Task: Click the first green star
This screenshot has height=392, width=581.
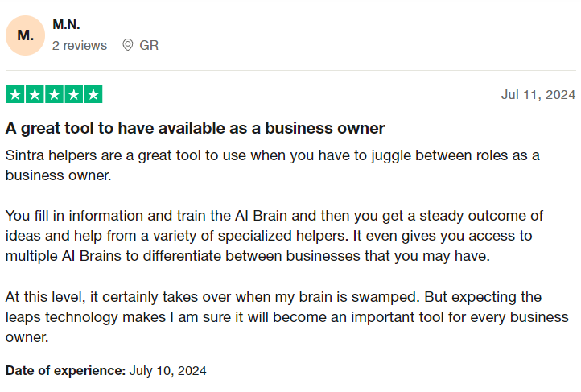Action: coord(15,94)
